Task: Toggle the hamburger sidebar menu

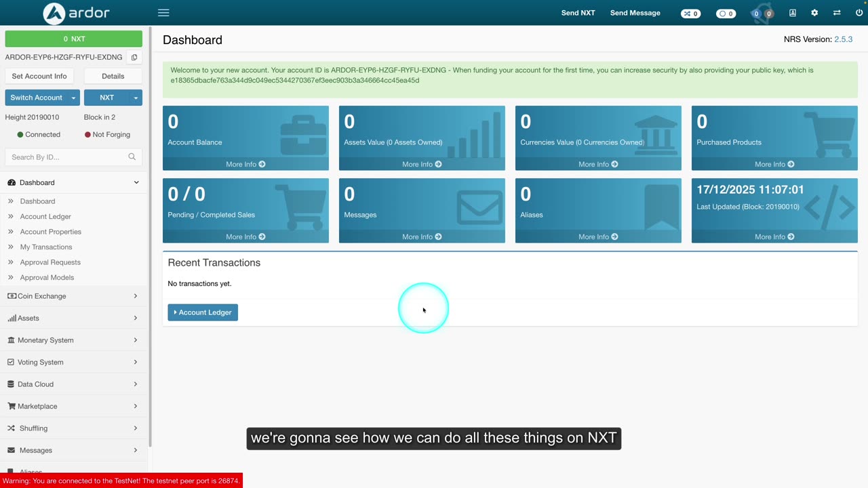Action: pyautogui.click(x=163, y=13)
